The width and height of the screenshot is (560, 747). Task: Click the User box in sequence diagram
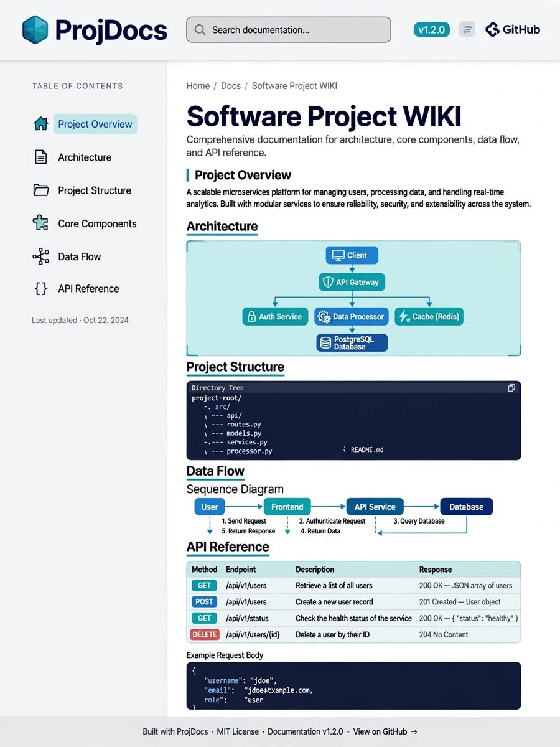[x=210, y=507]
